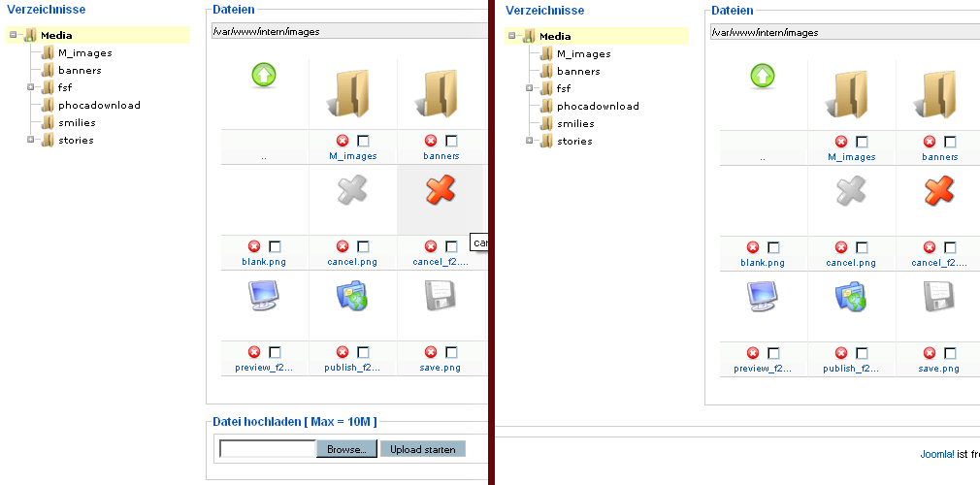Screen dimensions: 980x485
Task: Delete banners folder via red icon, left view
Action: tap(431, 141)
